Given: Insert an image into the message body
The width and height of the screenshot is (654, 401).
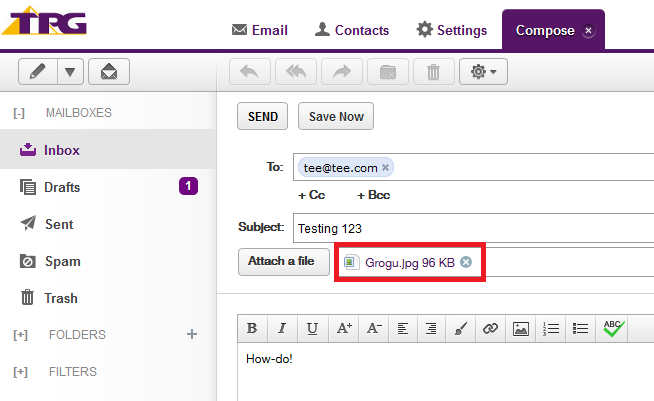Looking at the screenshot, I should tap(520, 328).
